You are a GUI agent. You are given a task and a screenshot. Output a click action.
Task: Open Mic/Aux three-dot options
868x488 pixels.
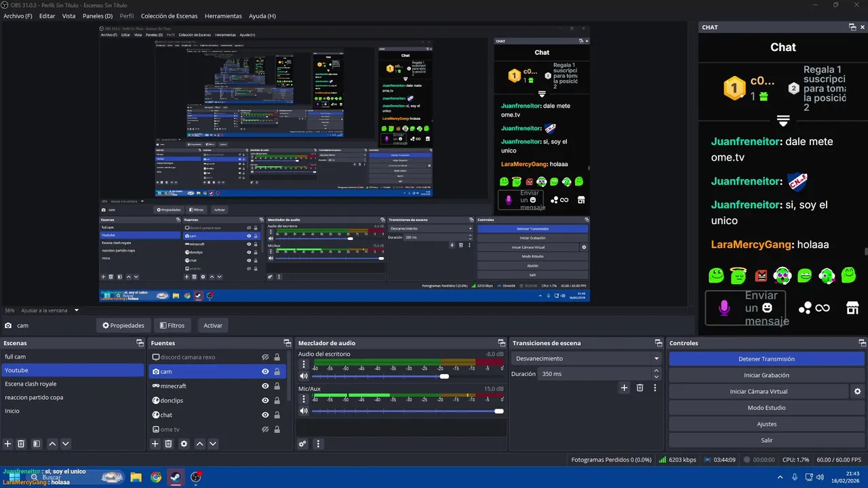click(303, 400)
